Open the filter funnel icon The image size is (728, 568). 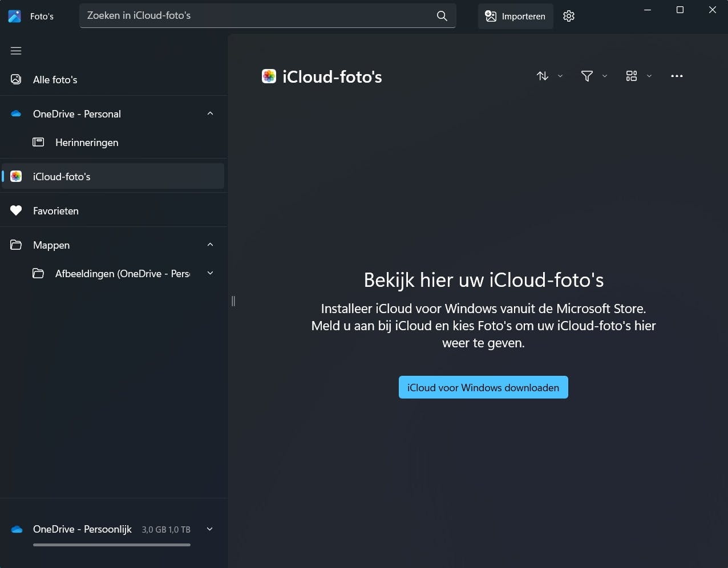pos(587,76)
